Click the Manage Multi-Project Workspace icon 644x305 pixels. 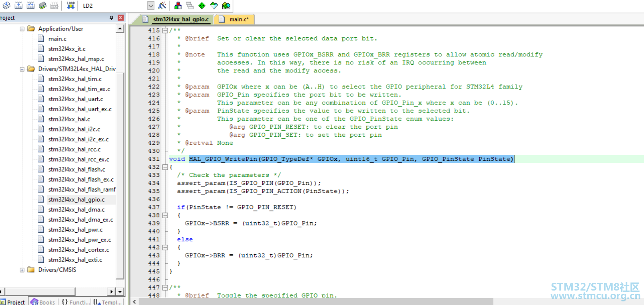tap(190, 6)
